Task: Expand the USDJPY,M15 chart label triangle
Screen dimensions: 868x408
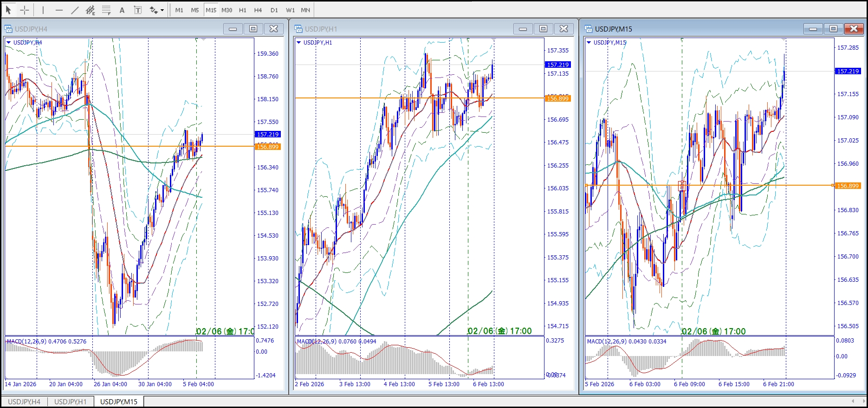Action: click(589, 42)
